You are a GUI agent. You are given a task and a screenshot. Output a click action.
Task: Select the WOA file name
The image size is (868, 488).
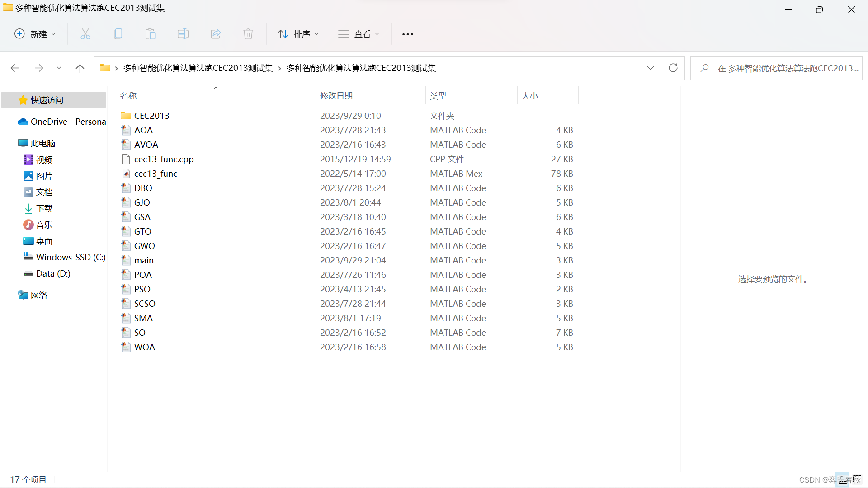pyautogui.click(x=145, y=347)
